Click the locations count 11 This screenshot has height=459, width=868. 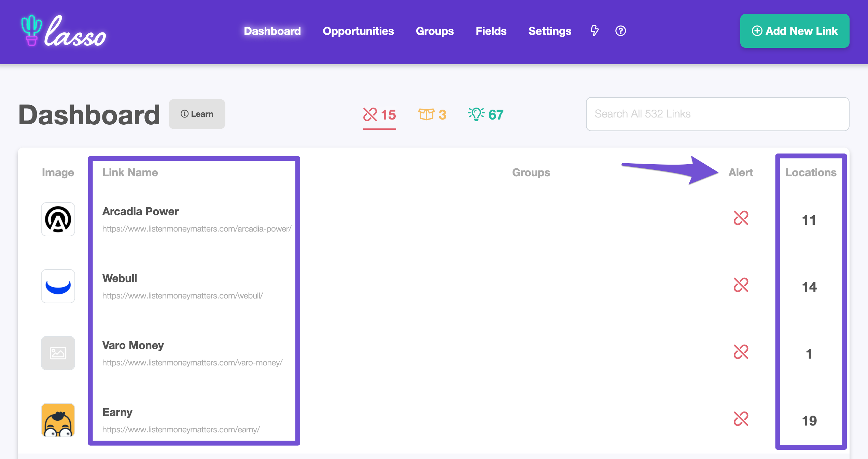pos(809,220)
